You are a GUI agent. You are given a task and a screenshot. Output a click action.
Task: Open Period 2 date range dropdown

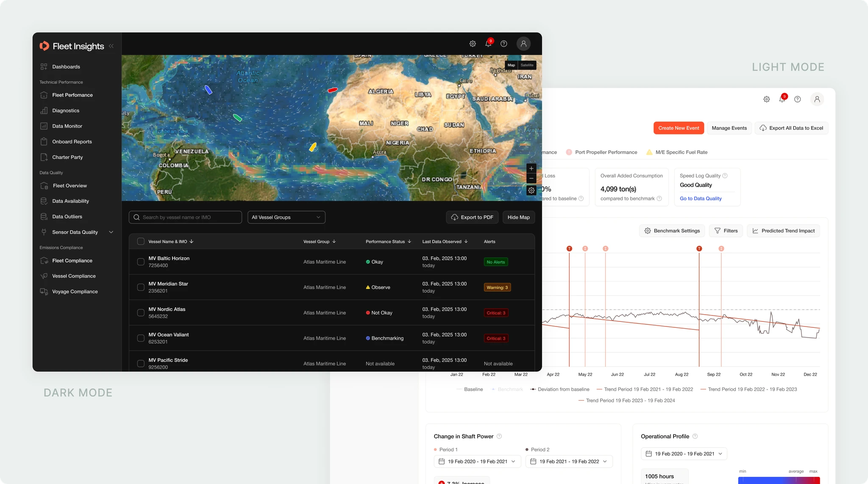point(569,462)
